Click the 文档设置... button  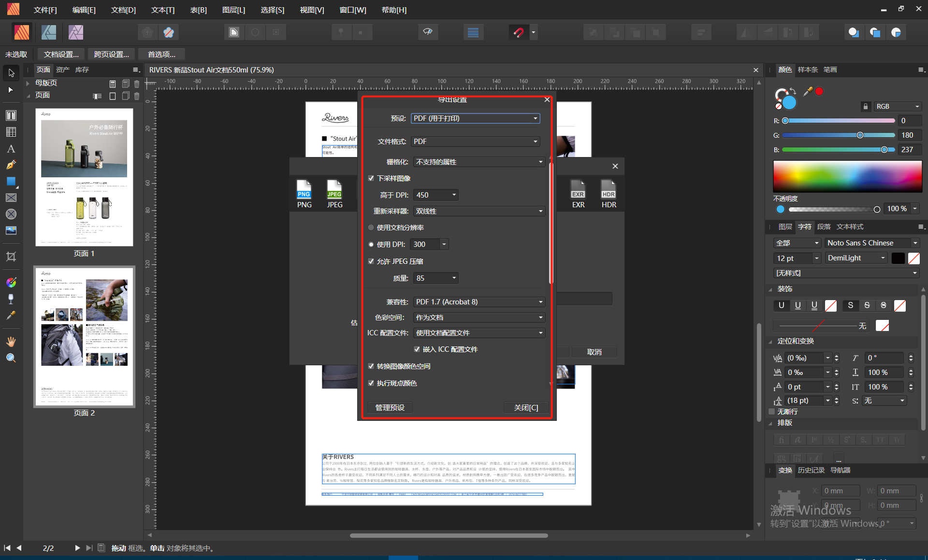point(61,54)
